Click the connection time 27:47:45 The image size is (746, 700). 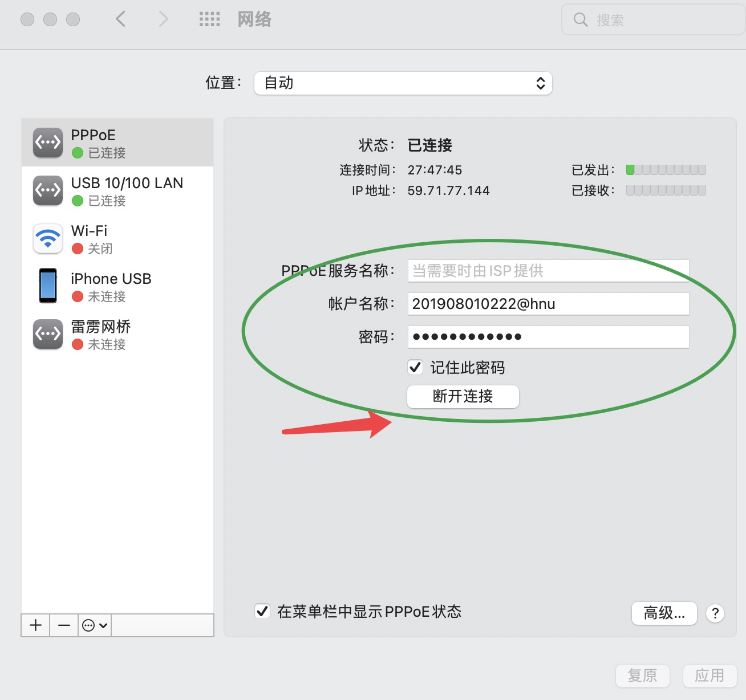pos(435,170)
